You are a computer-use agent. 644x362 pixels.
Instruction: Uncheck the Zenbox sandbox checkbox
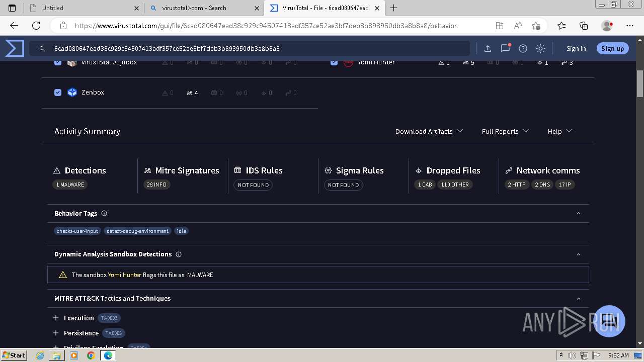point(58,93)
